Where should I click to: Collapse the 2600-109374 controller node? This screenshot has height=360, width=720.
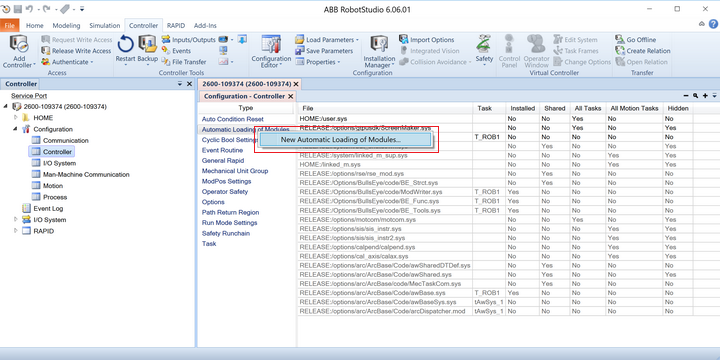click(6, 107)
